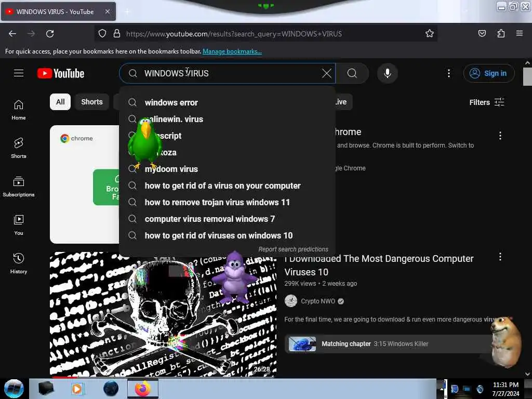Choose 'how to remove trojan virus windows 11'
The height and width of the screenshot is (399, 532).
228,202
